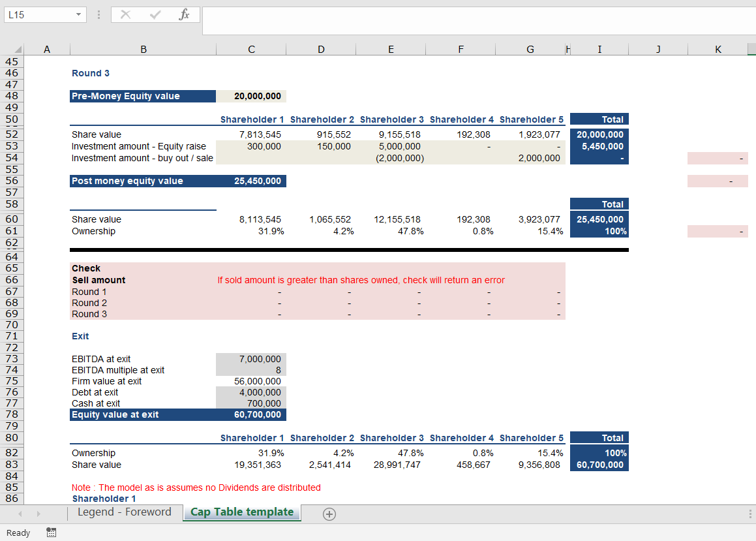Click the formula bar options dots
Screen dimensions: 756x541
(x=99, y=14)
